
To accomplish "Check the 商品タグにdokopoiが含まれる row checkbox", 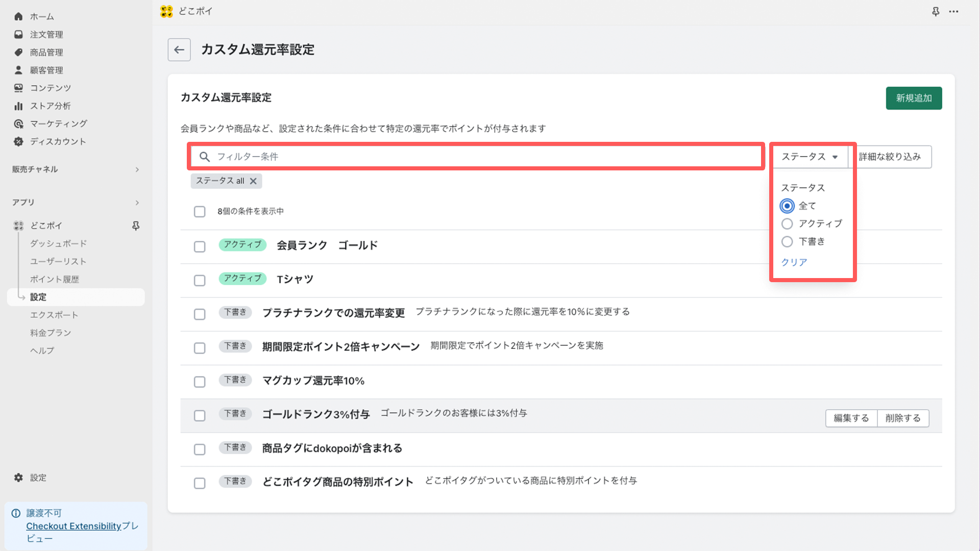I will 200,449.
